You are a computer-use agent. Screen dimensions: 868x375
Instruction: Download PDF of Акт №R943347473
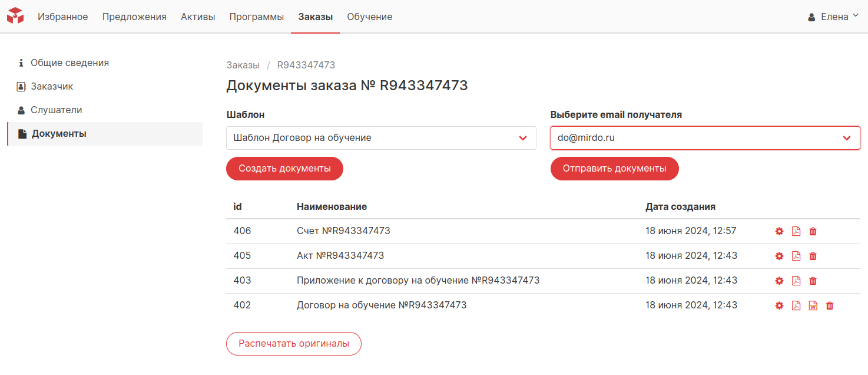[x=796, y=256]
